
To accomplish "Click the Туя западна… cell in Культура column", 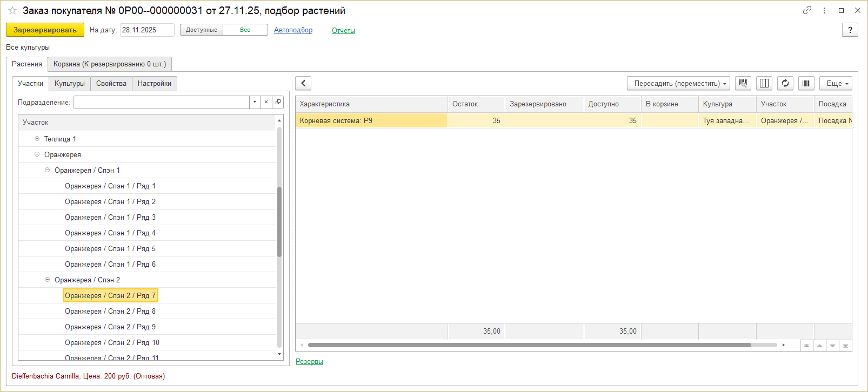I will click(x=727, y=120).
